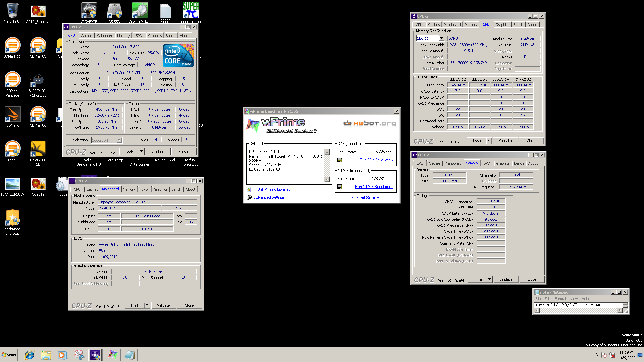Select About tab in CPU-Z Memory window
The height and width of the screenshot is (362, 644).
pyautogui.click(x=533, y=163)
